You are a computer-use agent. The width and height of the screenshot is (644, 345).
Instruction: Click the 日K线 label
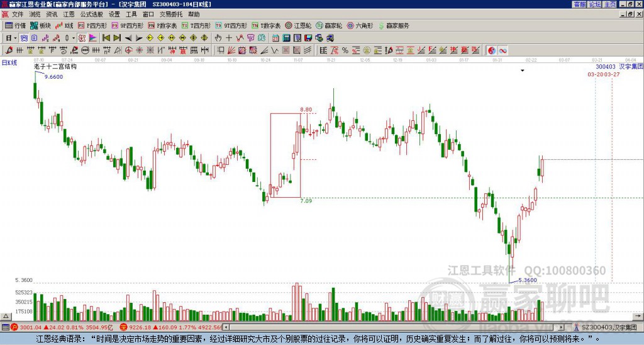tap(9, 63)
